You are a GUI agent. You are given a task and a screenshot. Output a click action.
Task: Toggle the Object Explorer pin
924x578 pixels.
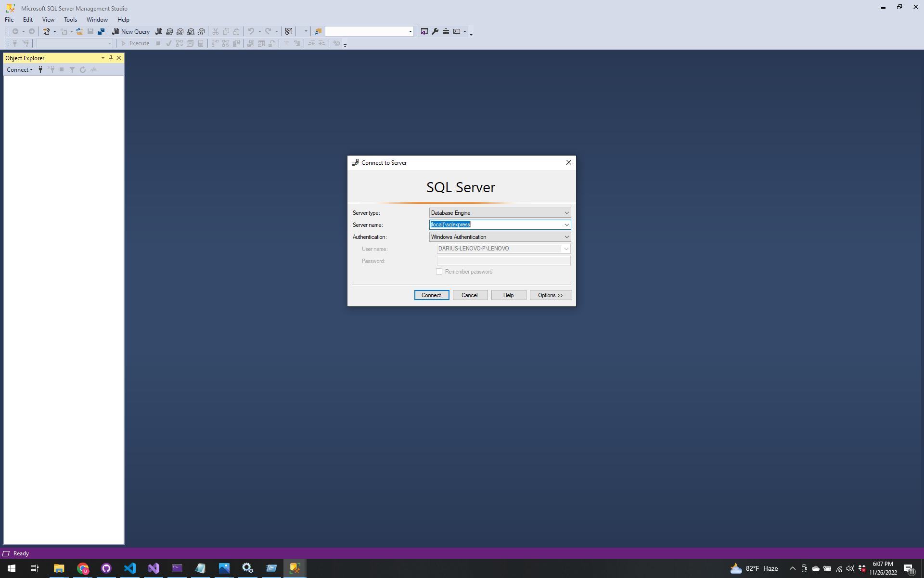(x=110, y=58)
